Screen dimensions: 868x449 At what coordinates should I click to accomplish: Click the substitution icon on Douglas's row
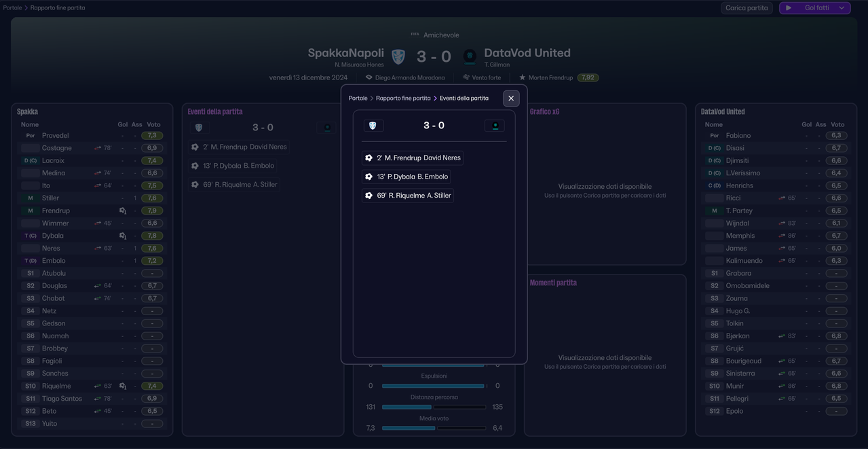(98, 286)
